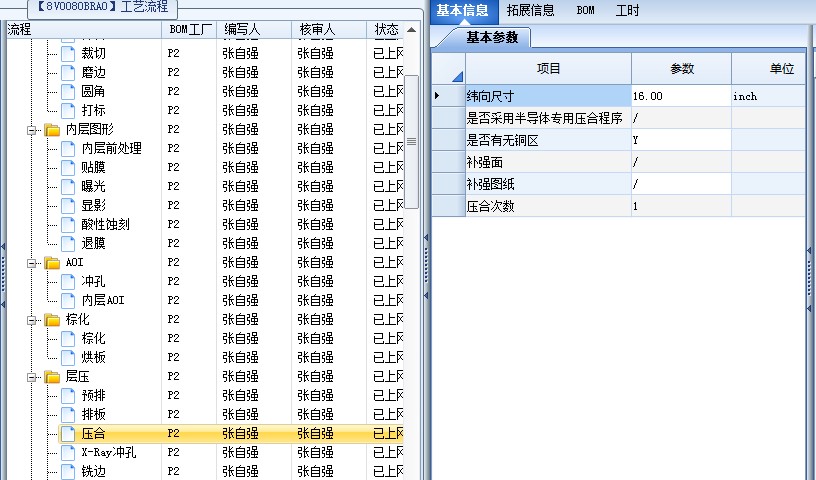Image resolution: width=816 pixels, height=480 pixels.
Task: Switch to the 工时 tab
Action: click(627, 10)
